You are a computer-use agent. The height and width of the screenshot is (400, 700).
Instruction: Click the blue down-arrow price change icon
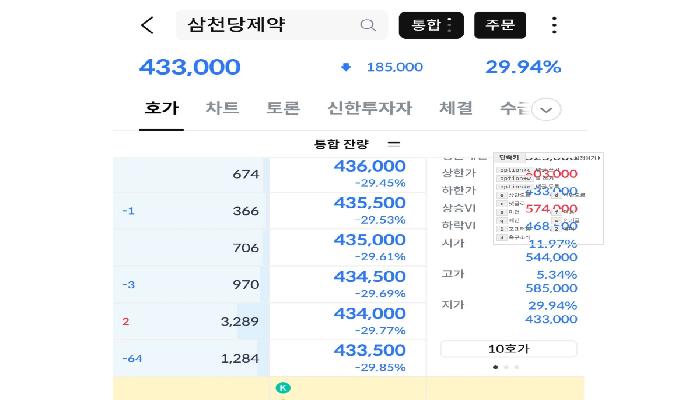(346, 67)
